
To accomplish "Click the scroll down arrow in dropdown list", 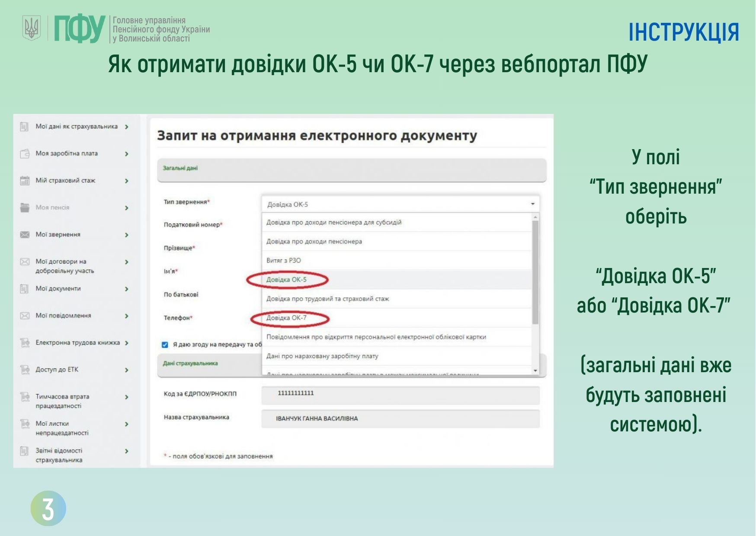I will [x=535, y=370].
